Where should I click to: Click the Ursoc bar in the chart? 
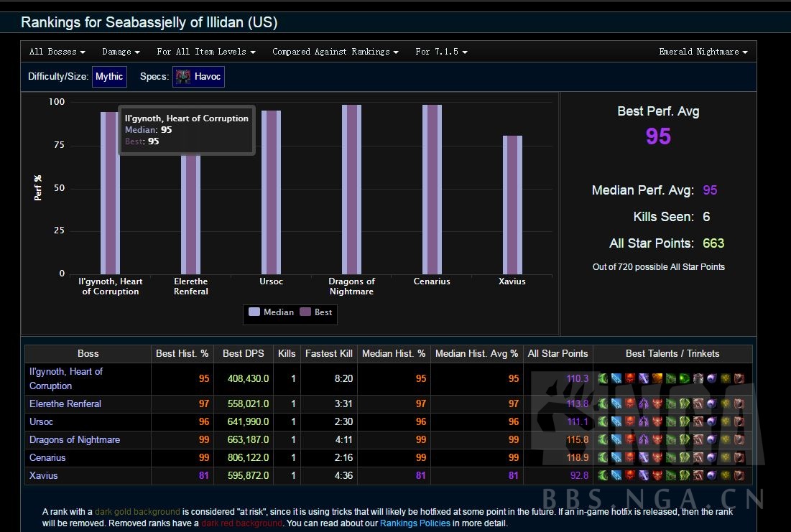(x=271, y=192)
